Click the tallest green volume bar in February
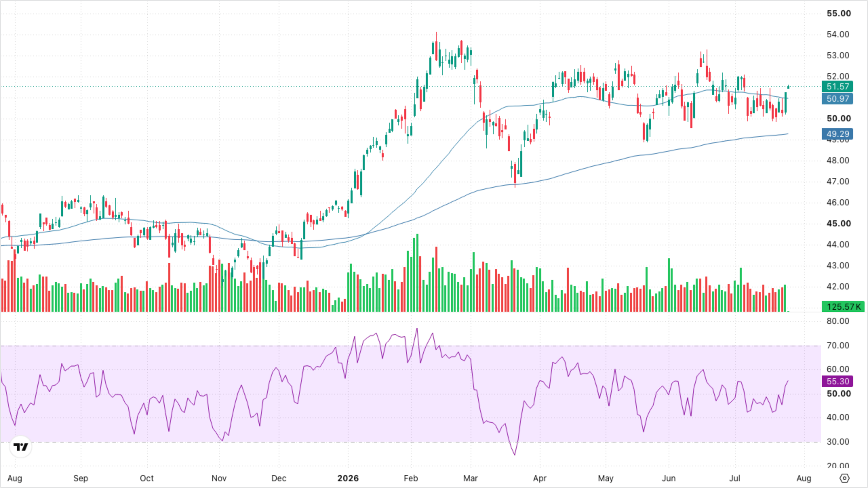 click(x=417, y=272)
